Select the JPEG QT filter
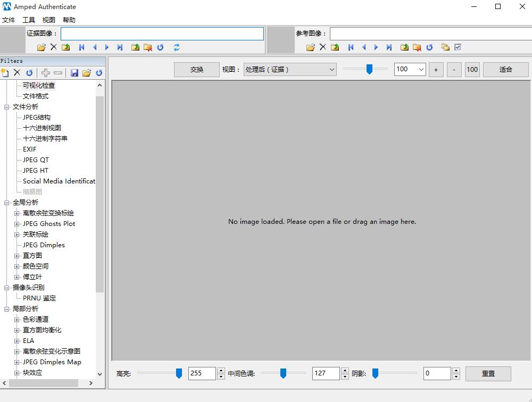This screenshot has width=532, height=402. click(x=36, y=160)
